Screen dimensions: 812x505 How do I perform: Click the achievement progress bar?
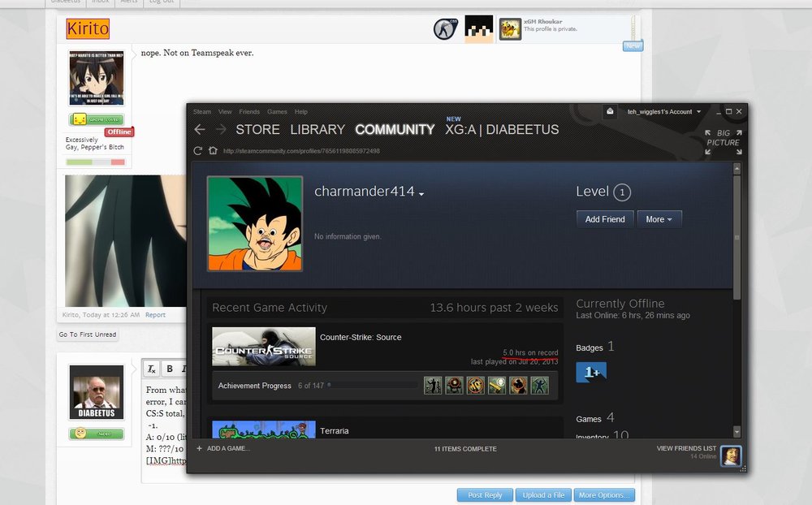tap(373, 386)
